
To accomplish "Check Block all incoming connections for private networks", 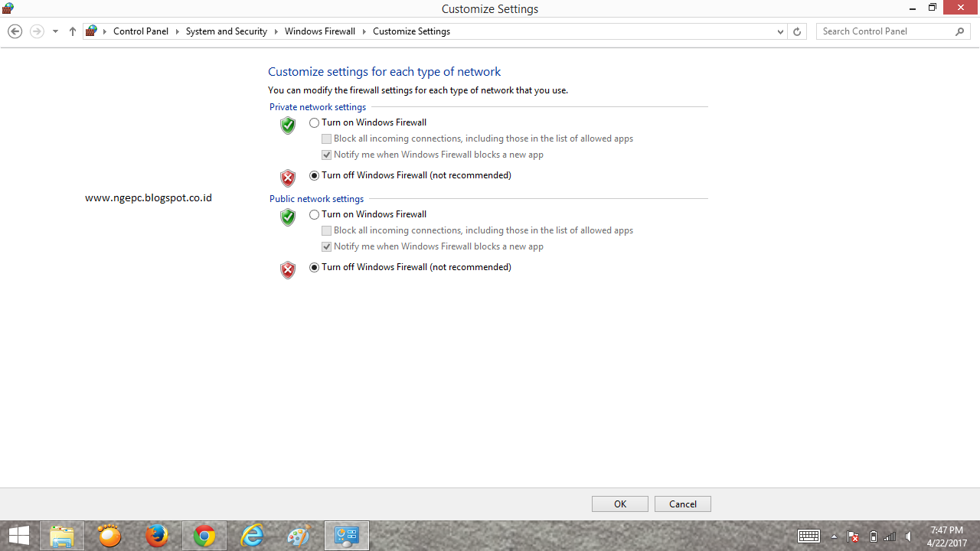I will point(326,139).
